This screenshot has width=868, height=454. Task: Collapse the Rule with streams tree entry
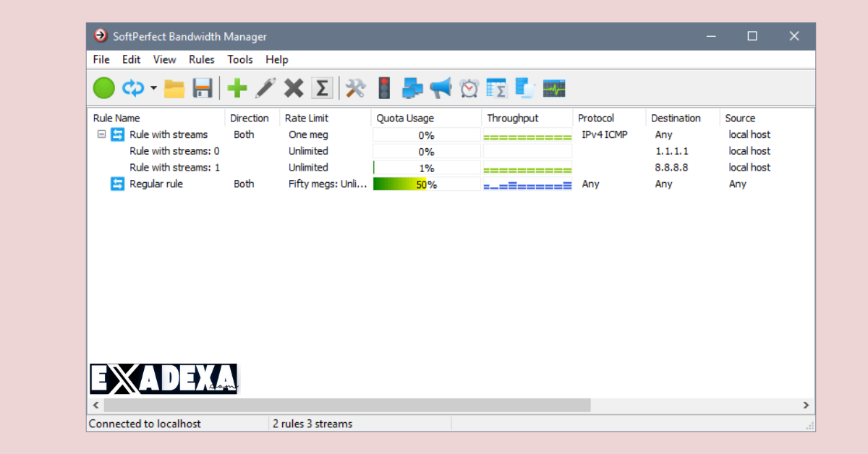point(101,134)
